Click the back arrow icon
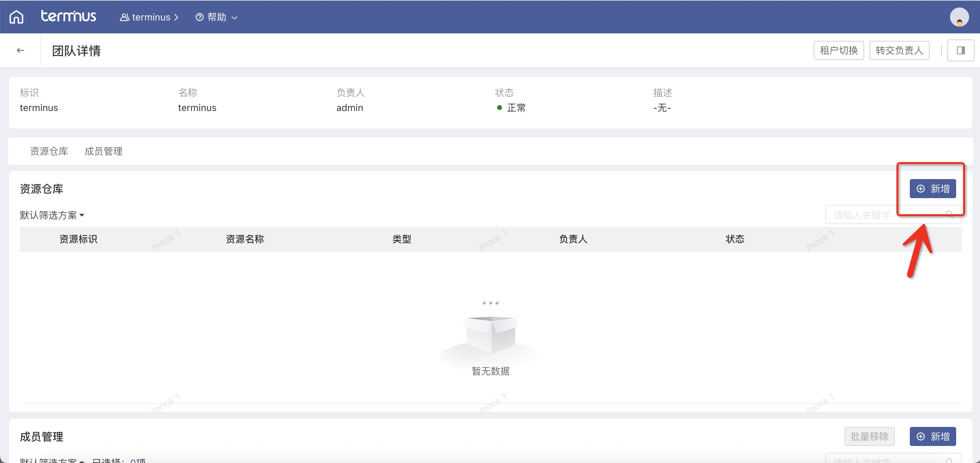980x463 pixels. click(20, 51)
